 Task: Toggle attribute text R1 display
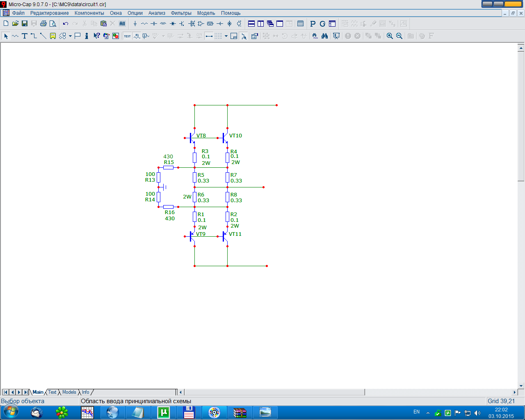[137, 36]
